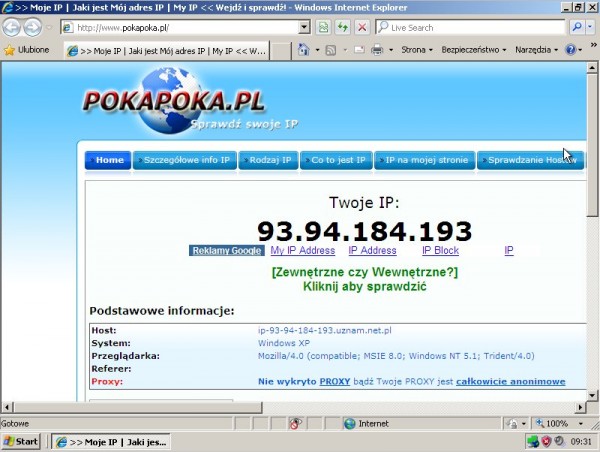The height and width of the screenshot is (452, 600).
Task: Open Co to jest IP tab
Action: click(x=336, y=160)
